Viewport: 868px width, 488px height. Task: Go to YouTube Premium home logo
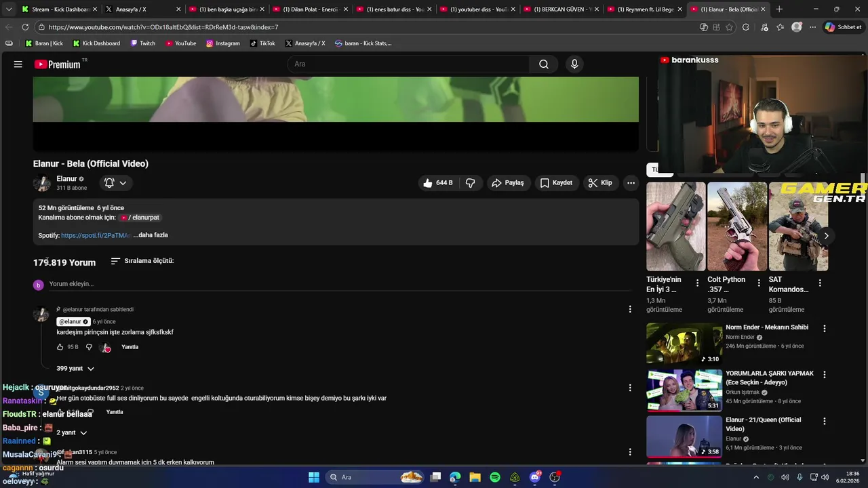pos(58,64)
